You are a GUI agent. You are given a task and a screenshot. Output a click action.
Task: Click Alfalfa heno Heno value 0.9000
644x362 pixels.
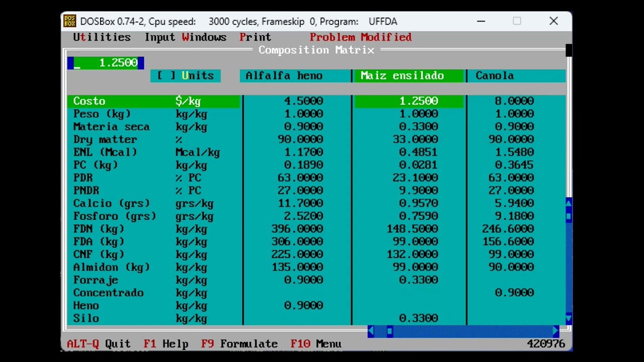pyautogui.click(x=303, y=306)
